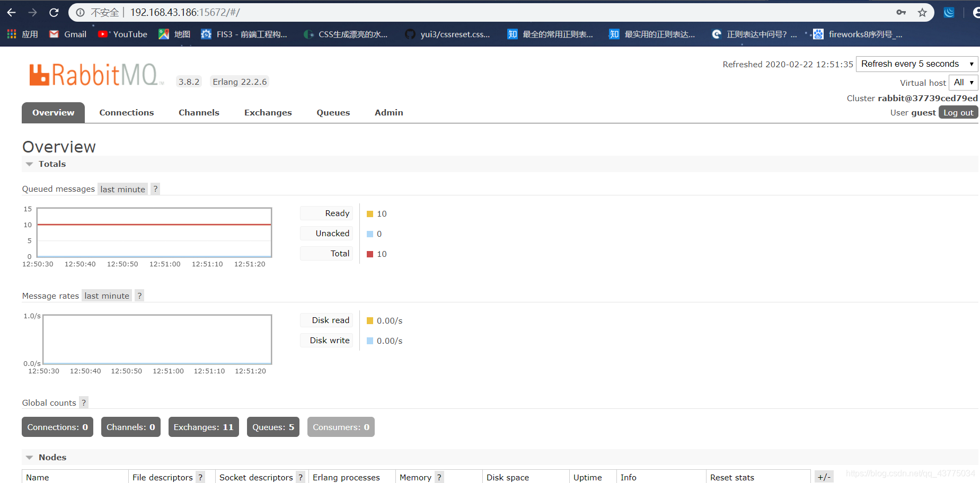This screenshot has width=980, height=483.
Task: Open the 地图 maps bookmark
Action: point(174,34)
